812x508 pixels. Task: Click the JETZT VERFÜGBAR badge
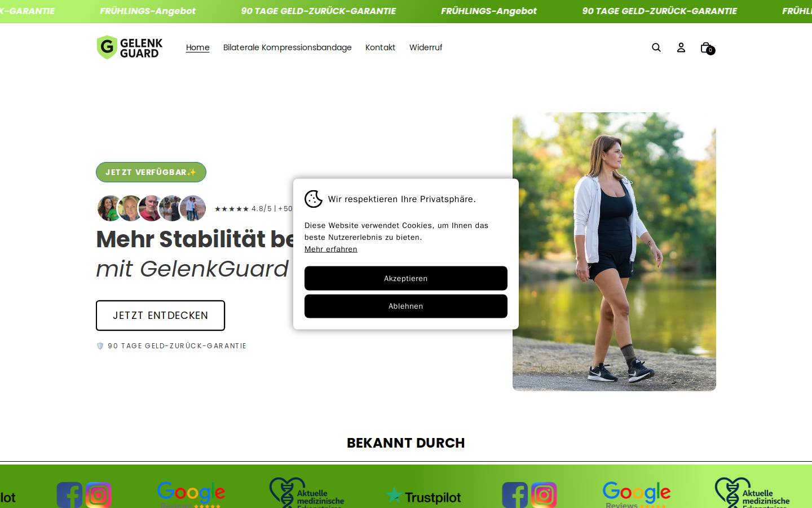tap(151, 172)
